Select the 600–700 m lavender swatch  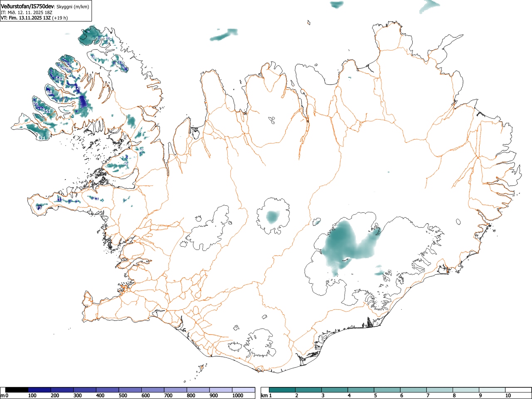click(x=153, y=390)
